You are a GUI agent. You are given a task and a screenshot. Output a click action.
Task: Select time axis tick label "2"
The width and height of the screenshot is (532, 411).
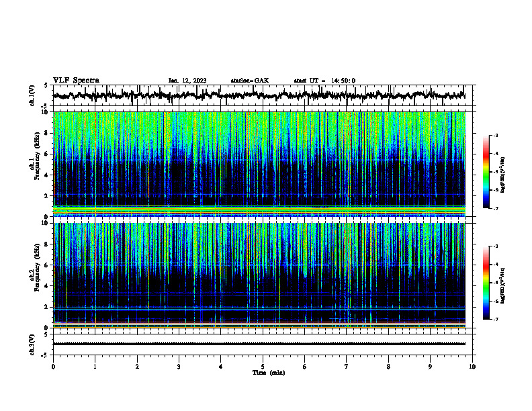[137, 367]
